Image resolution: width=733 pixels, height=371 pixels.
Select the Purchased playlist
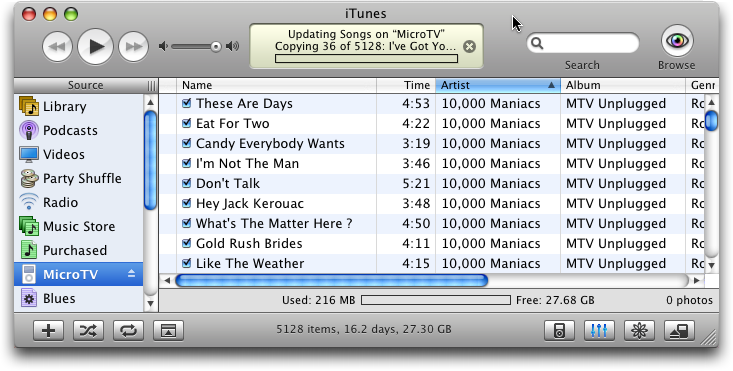tap(79, 250)
